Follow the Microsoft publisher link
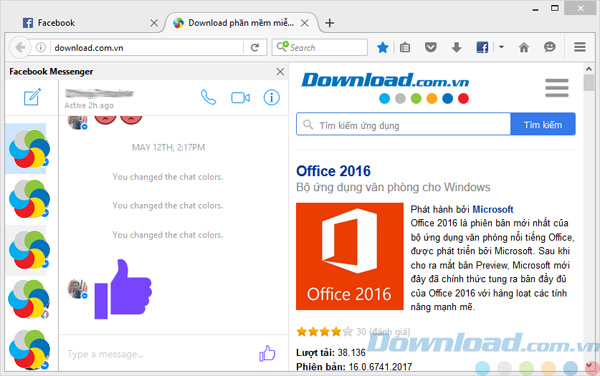The height and width of the screenshot is (376, 600). [x=492, y=209]
